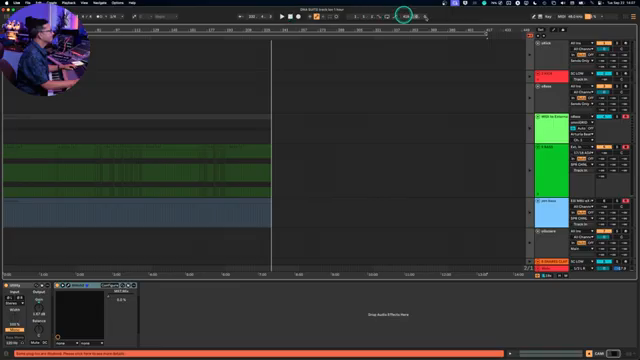640x360 pixels.
Task: Select the 5 BASS track header
Action: [551, 171]
